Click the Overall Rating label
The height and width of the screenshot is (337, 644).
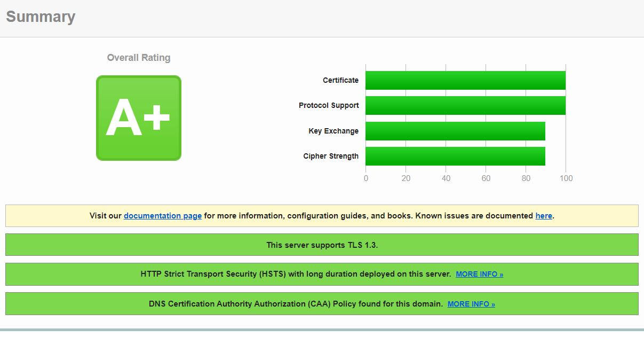point(138,57)
